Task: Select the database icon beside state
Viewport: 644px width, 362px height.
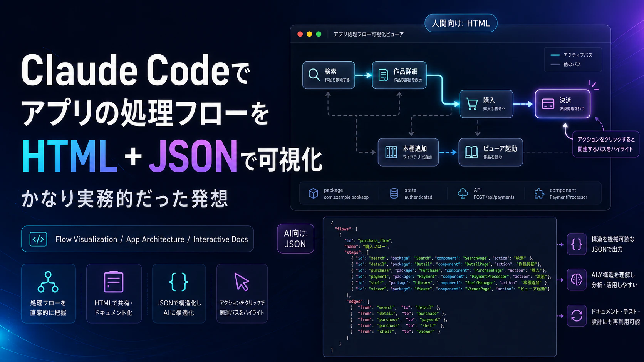Action: [394, 193]
